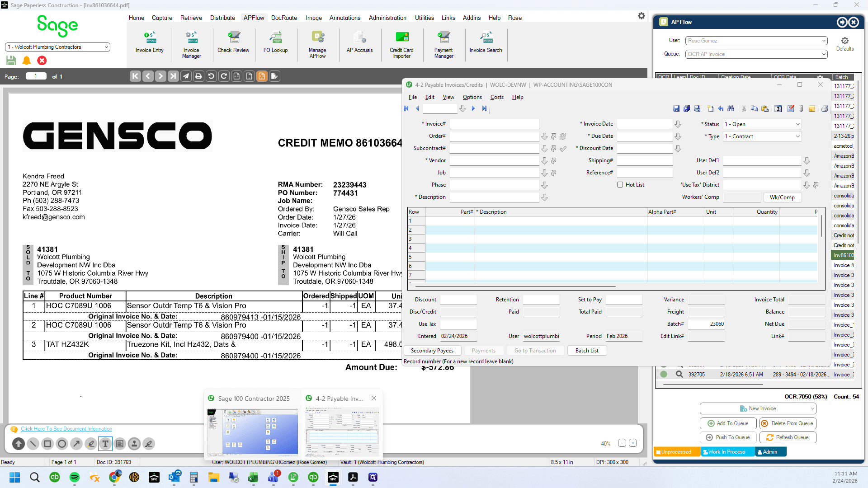
Task: Click the Batch List button
Action: click(587, 351)
